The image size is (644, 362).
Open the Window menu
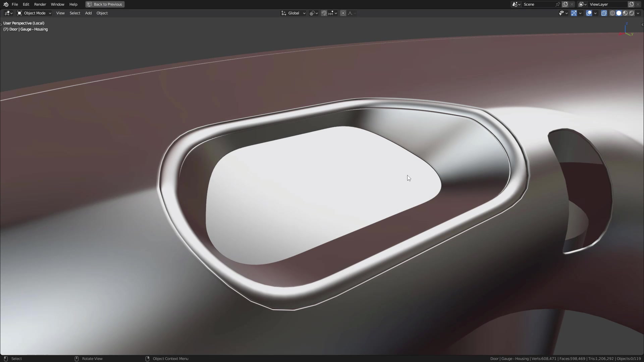tap(57, 4)
